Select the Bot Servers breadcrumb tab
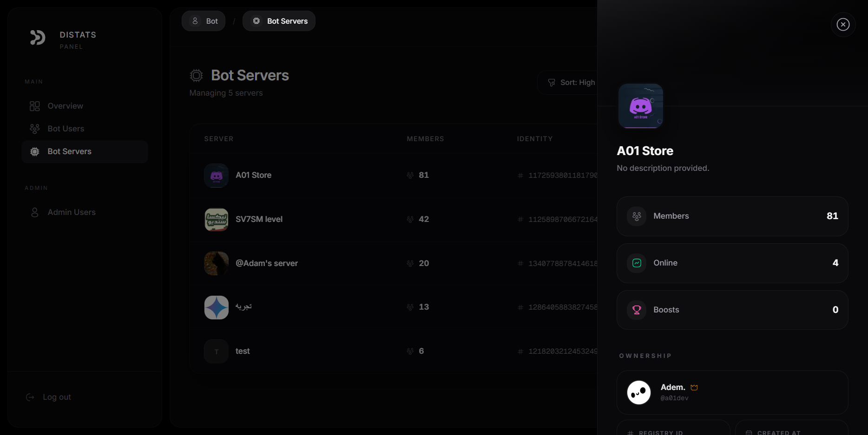 point(279,21)
